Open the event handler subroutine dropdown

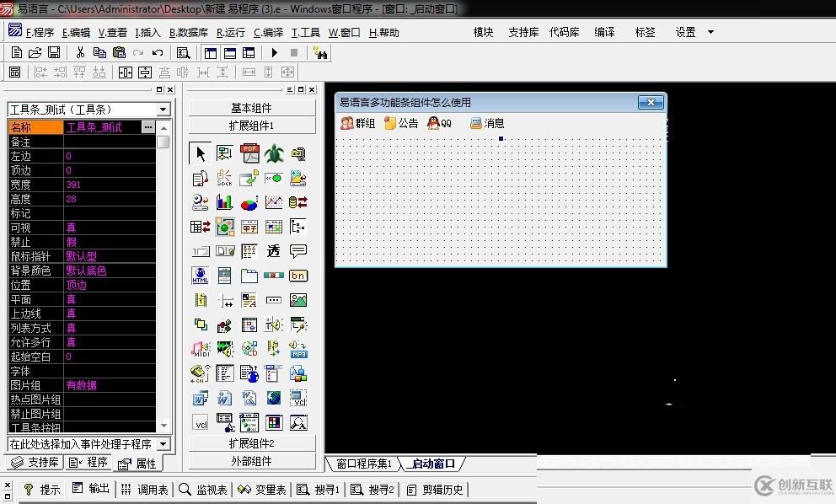(x=163, y=443)
